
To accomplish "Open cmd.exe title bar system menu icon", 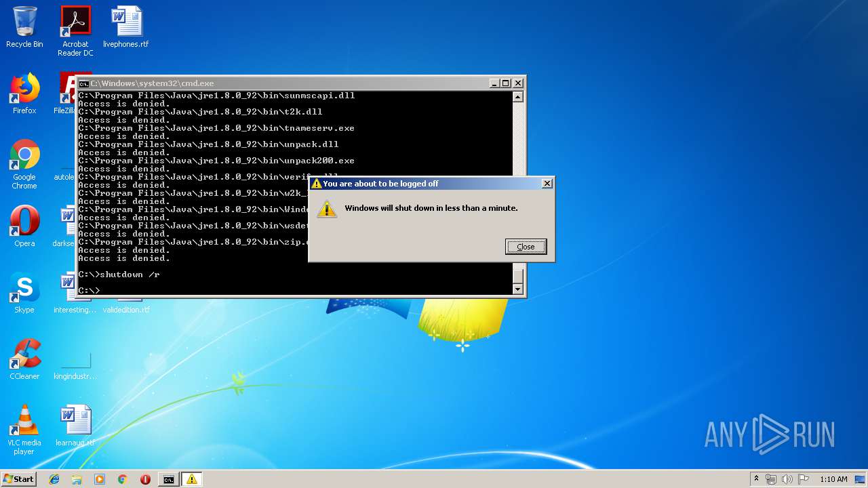I will (x=83, y=83).
